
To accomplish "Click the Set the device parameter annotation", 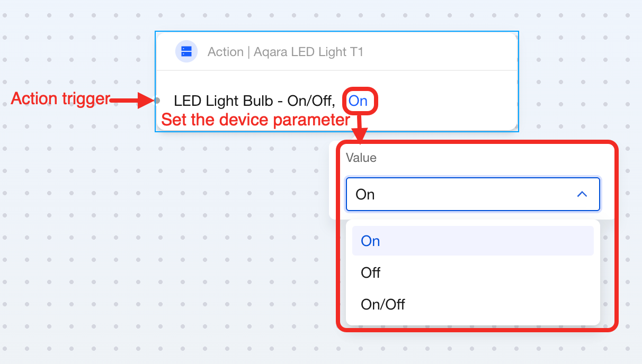I will pyautogui.click(x=255, y=120).
